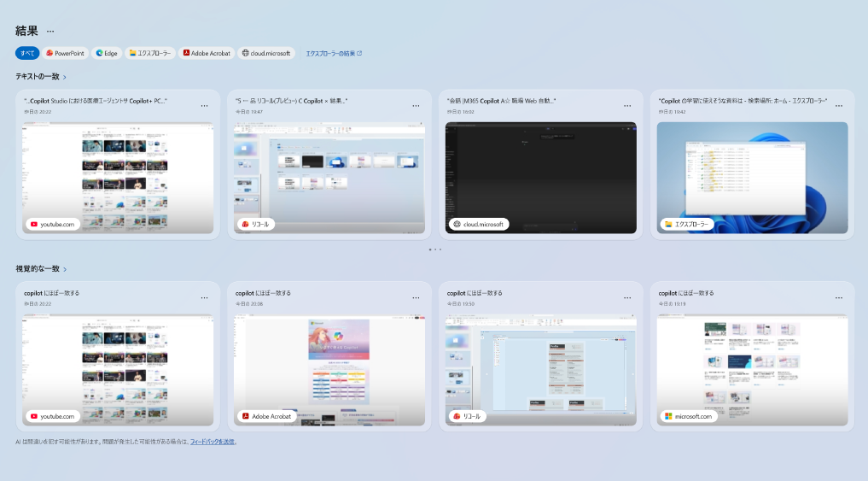Click the youtube.com badge in text matches

click(x=53, y=225)
